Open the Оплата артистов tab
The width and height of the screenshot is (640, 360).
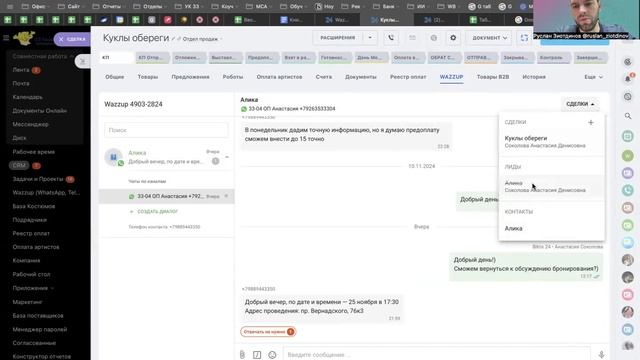tap(279, 77)
